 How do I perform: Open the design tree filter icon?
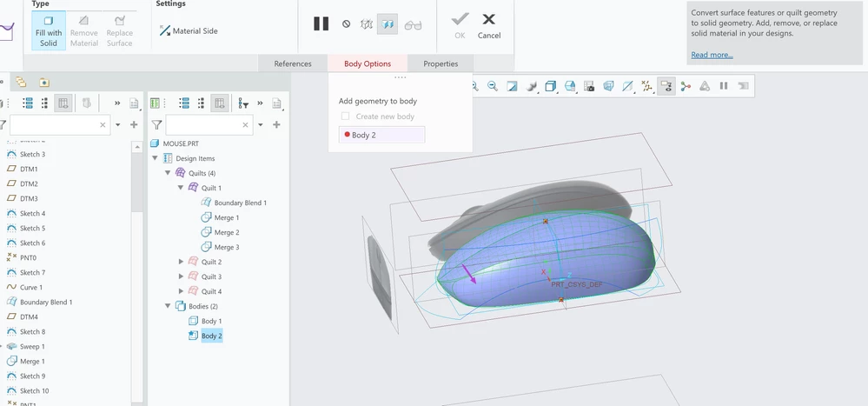click(243, 103)
